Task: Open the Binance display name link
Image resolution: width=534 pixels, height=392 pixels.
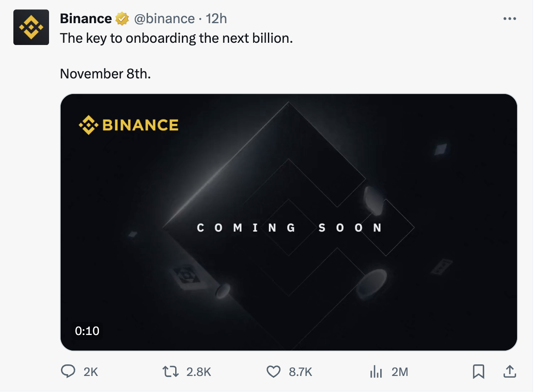Action: click(86, 18)
